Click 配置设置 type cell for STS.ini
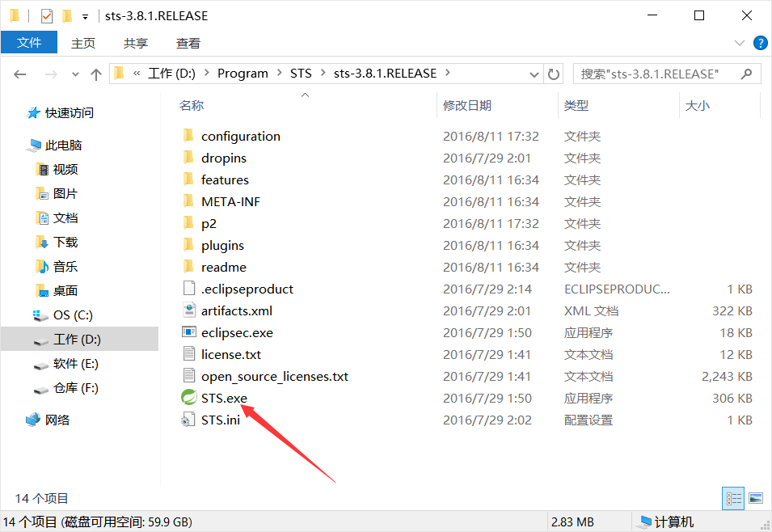Image resolution: width=772 pixels, height=532 pixels. (588, 420)
